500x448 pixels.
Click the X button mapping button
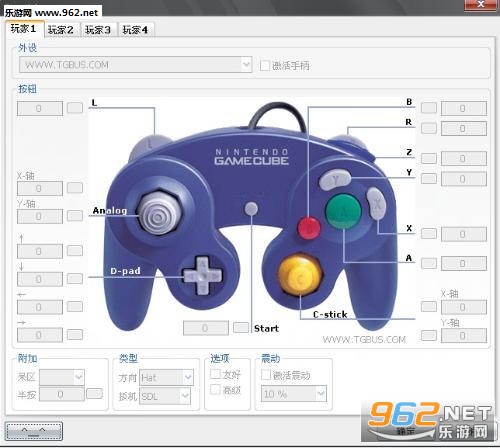[x=429, y=234]
